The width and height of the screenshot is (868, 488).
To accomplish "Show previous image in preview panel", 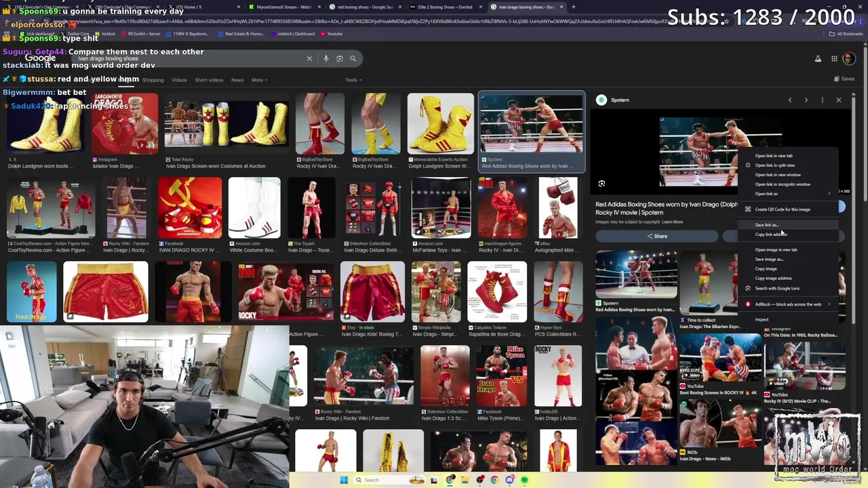I will (x=790, y=100).
